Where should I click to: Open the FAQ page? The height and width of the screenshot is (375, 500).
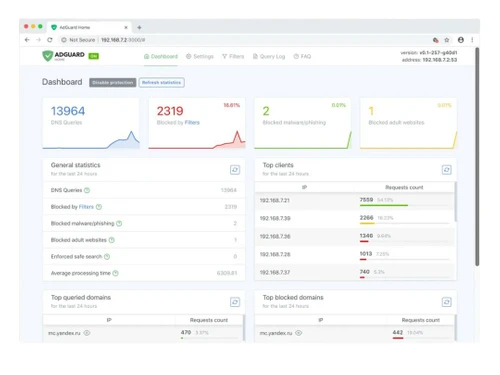click(302, 56)
